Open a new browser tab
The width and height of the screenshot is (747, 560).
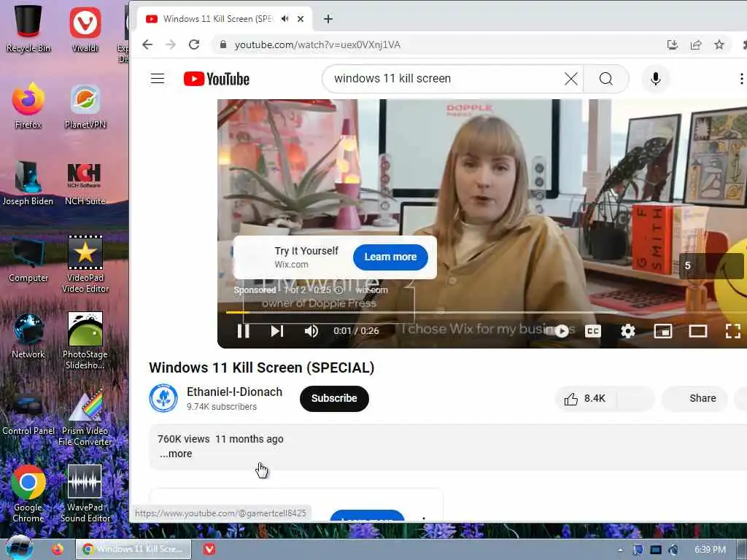pyautogui.click(x=328, y=19)
